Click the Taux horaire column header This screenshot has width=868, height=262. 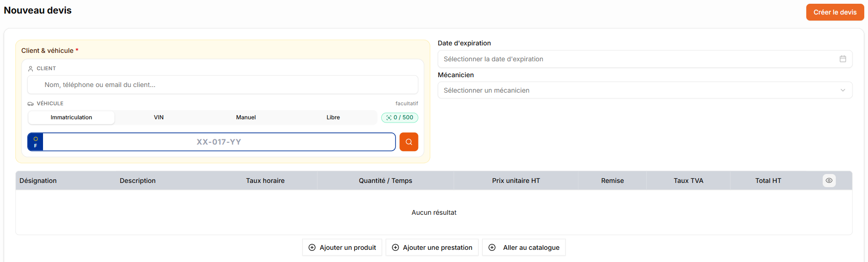click(x=265, y=181)
